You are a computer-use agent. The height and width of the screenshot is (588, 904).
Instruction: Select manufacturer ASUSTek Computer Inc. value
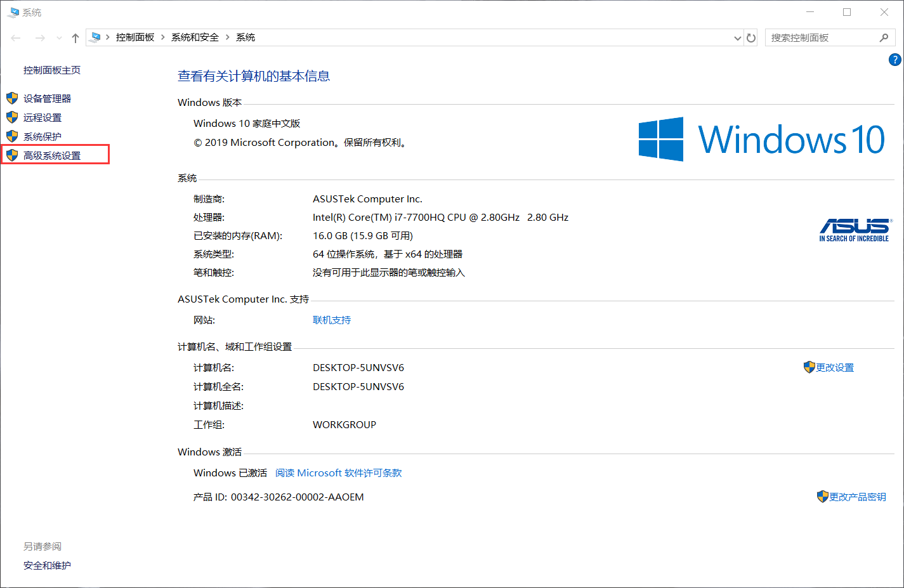[x=367, y=199]
